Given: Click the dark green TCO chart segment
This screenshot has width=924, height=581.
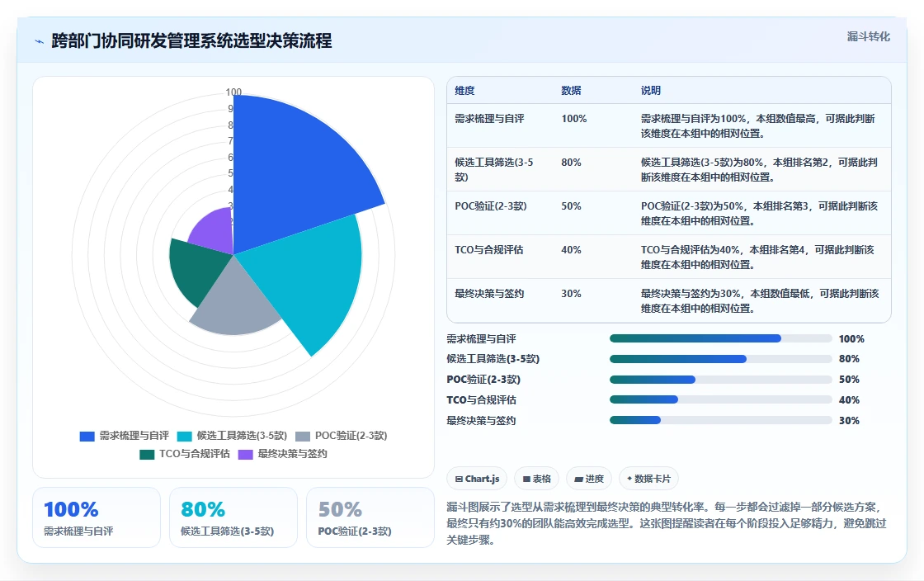Looking at the screenshot, I should click(x=197, y=268).
